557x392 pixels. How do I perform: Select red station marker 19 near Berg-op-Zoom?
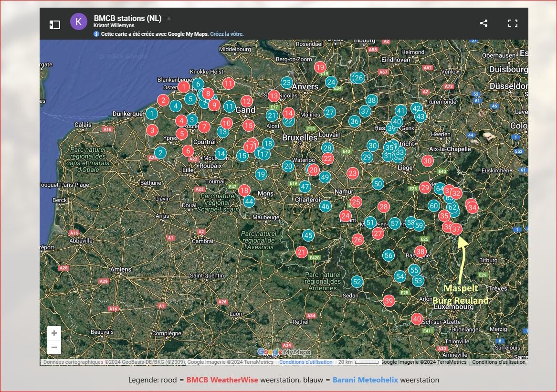[x=320, y=67]
